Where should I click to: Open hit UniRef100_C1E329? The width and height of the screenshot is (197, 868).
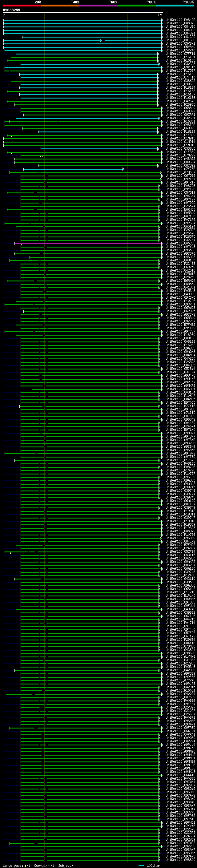click(180, 135)
